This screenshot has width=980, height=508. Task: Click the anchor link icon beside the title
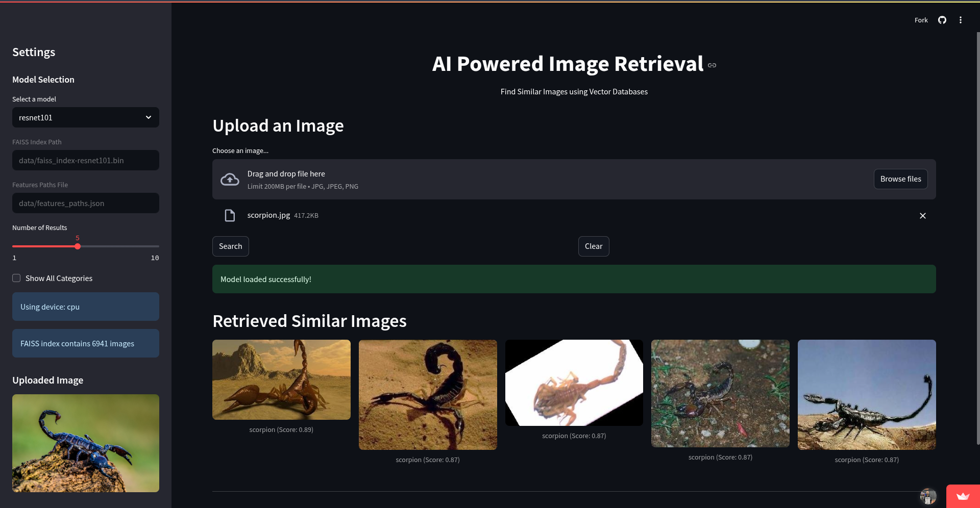[x=712, y=65]
